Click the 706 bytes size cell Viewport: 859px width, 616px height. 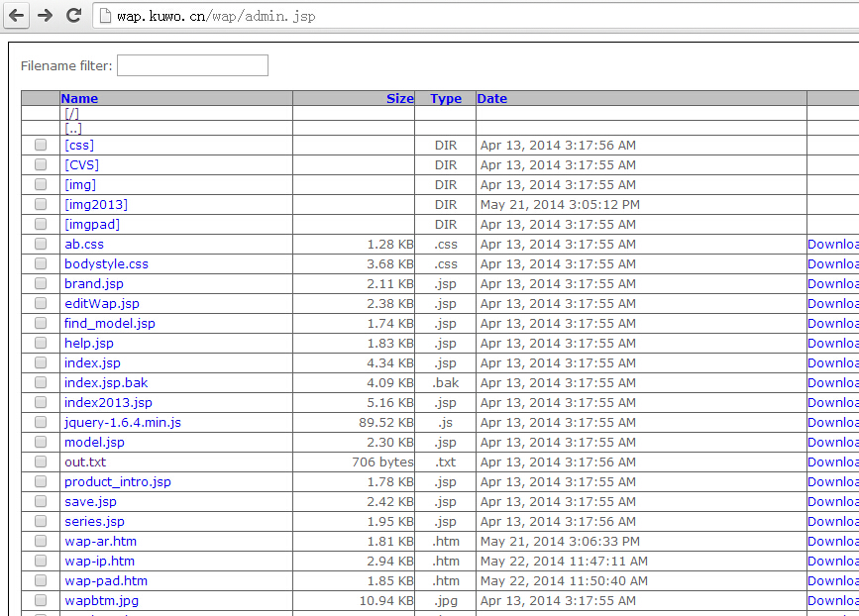pos(383,462)
